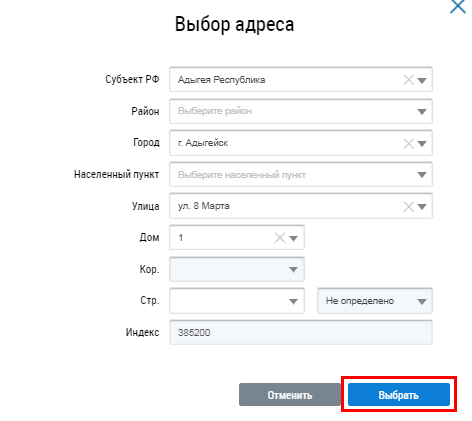The height and width of the screenshot is (421, 472).
Task: Expand the Кор. dropdown
Action: click(237, 269)
